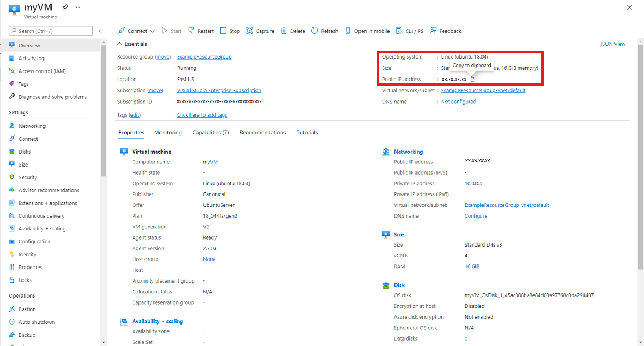Click Configure link for DNS name
This screenshot has height=346, width=644.
pyautogui.click(x=476, y=216)
